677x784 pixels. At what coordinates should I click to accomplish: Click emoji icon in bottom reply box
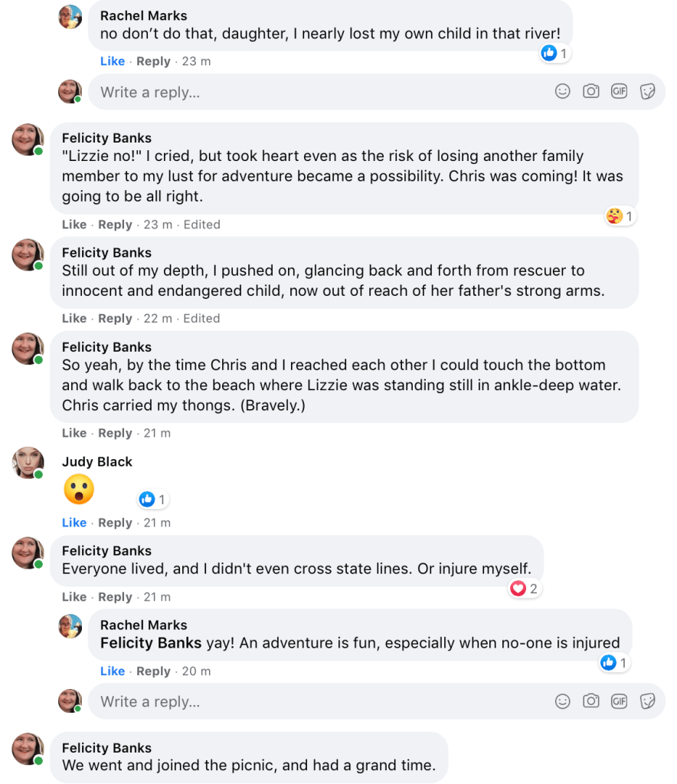tap(563, 701)
